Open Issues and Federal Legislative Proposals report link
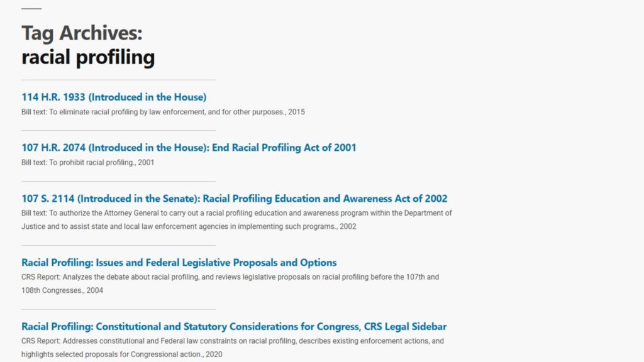644x362 pixels. tap(179, 263)
